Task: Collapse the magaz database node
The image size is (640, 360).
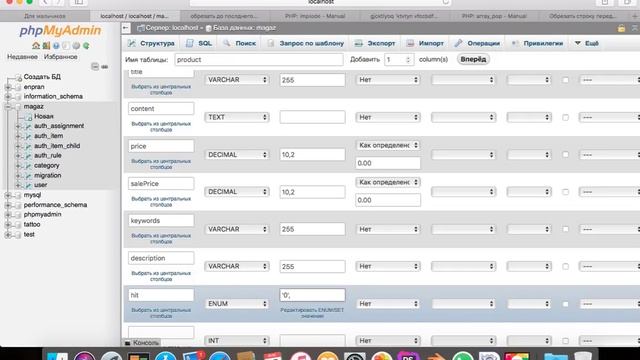Action: pos(8,107)
